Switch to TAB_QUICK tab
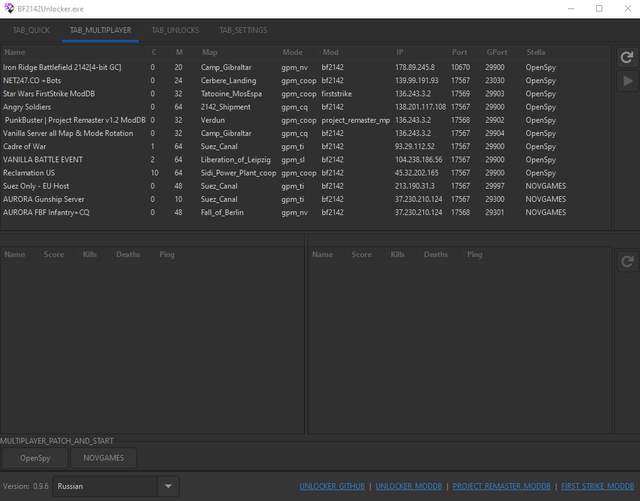This screenshot has width=640, height=501. (31, 30)
